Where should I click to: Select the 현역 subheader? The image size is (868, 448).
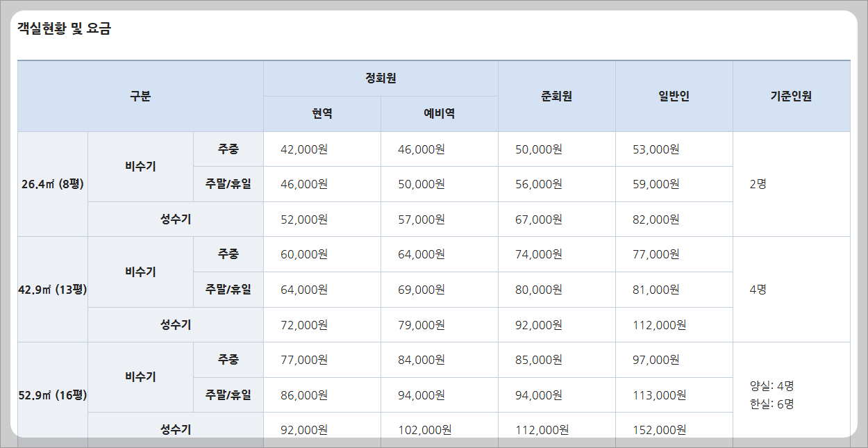(322, 113)
